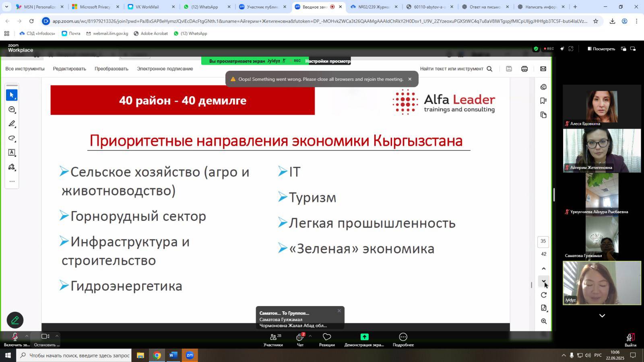This screenshot has width=644, height=362.
Task: Open the Zoom Chat panel
Action: coord(300,339)
